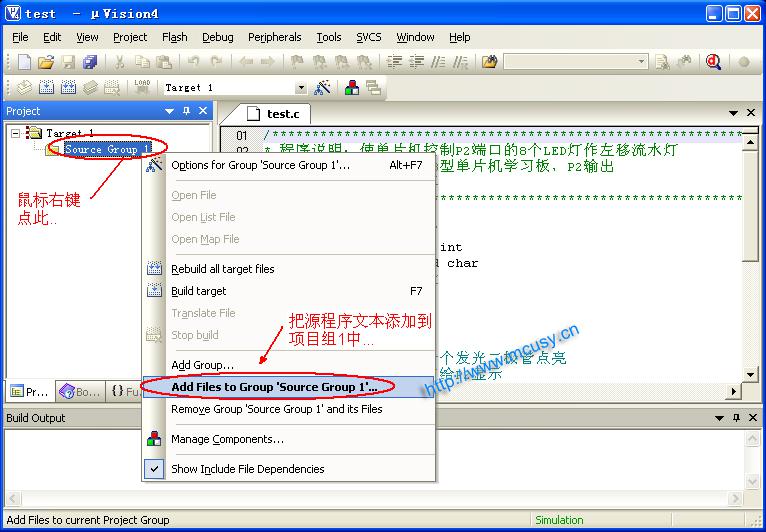The image size is (766, 532).
Task: Start debug session with red d magnifier icon
Action: [714, 62]
